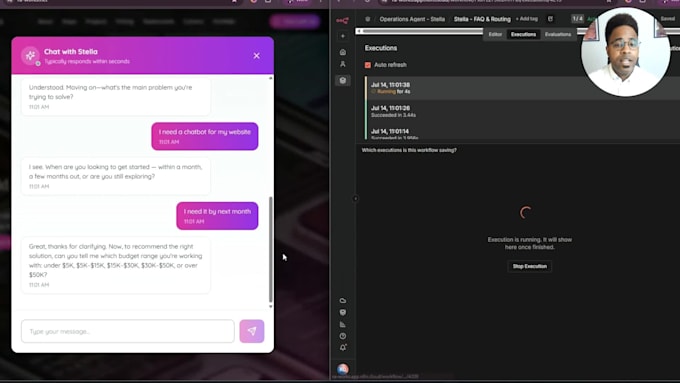Open the insights chart icon in sidebar
Viewport: 680px width, 383px height.
pyautogui.click(x=343, y=324)
